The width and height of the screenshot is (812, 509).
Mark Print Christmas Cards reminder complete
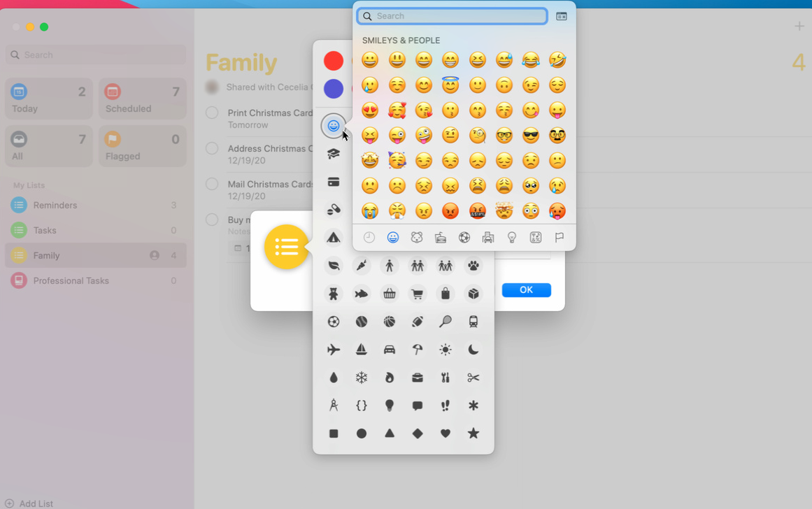(212, 113)
